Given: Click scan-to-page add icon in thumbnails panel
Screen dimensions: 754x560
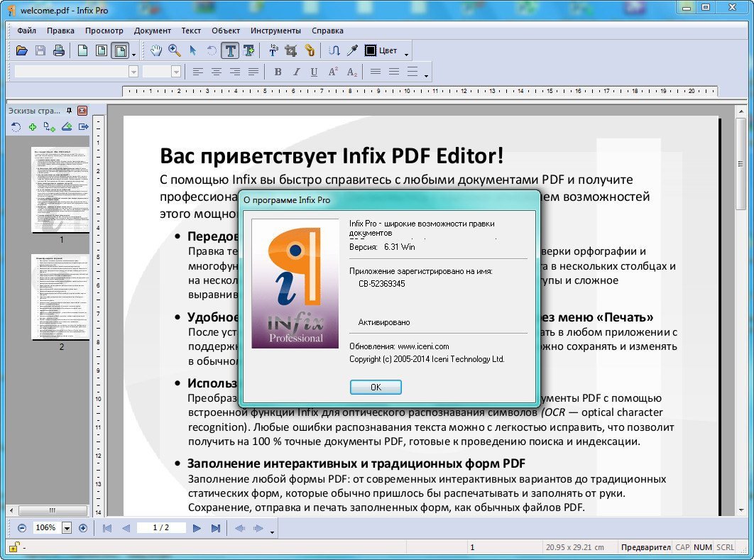Looking at the screenshot, I should pyautogui.click(x=66, y=127).
